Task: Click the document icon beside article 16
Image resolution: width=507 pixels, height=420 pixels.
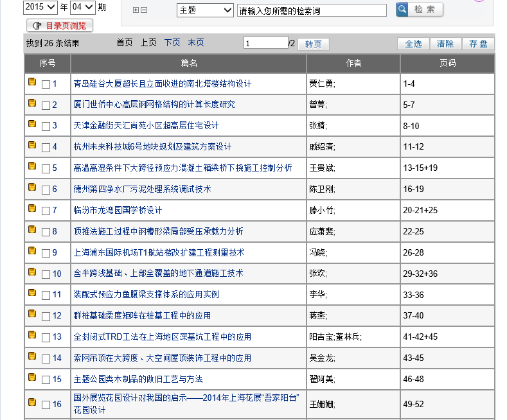Action: click(x=31, y=403)
